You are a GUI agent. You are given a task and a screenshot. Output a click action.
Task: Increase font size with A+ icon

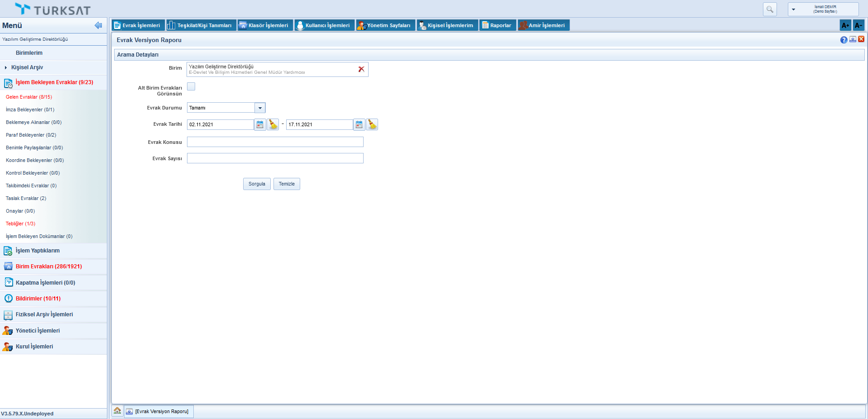pos(845,25)
